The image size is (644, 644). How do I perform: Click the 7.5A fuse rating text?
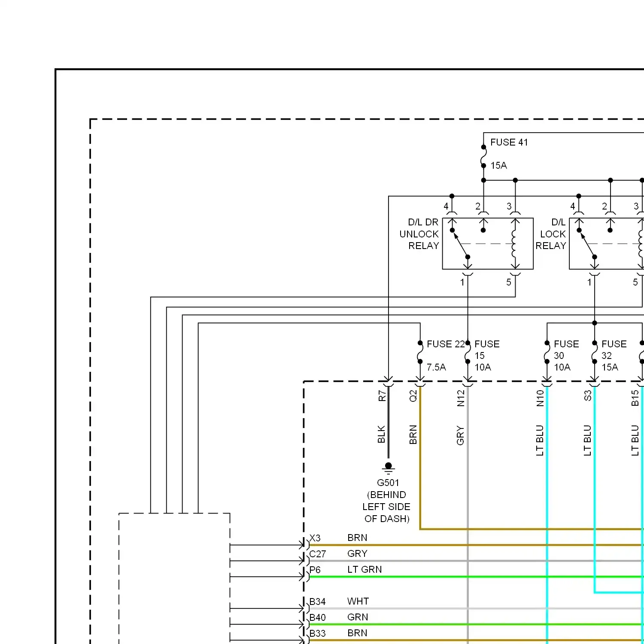pos(436,368)
